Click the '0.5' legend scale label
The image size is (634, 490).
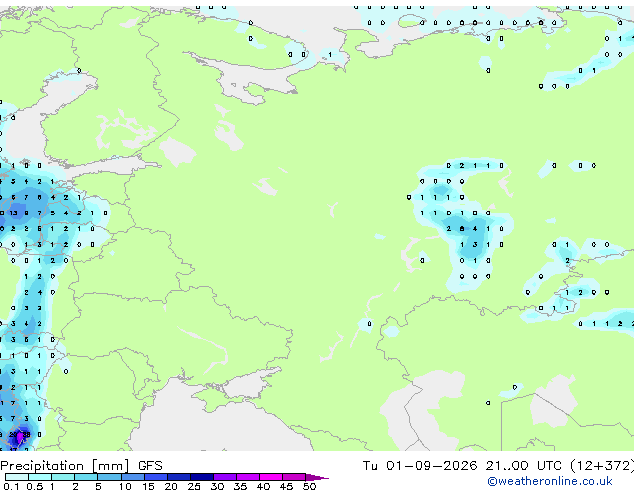pos(35,486)
